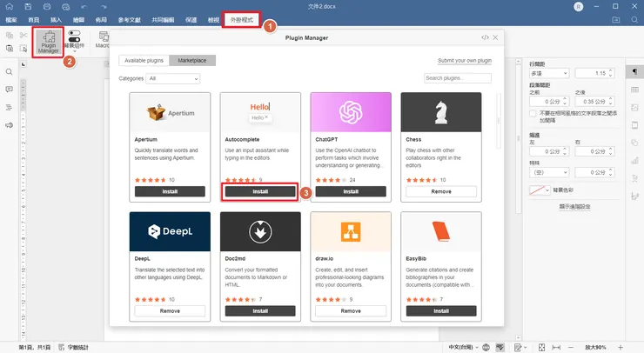Choose the select-all cursor icon
This screenshot has height=353, width=644.
[23, 49]
